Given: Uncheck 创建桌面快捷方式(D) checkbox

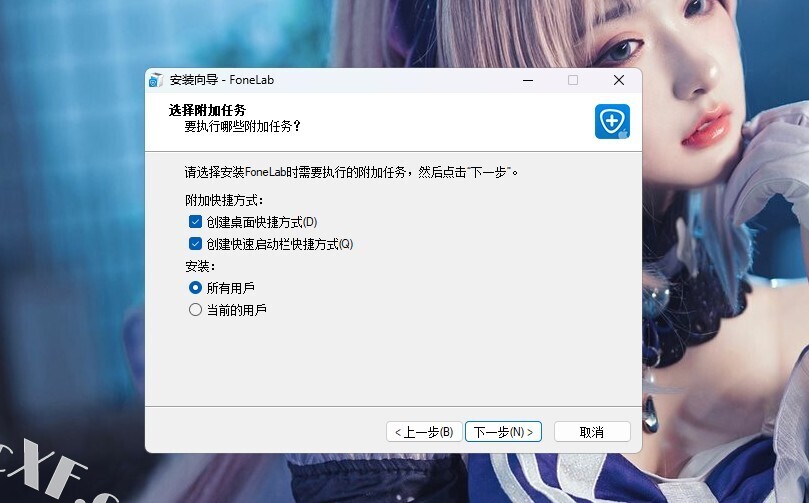Looking at the screenshot, I should (x=196, y=221).
